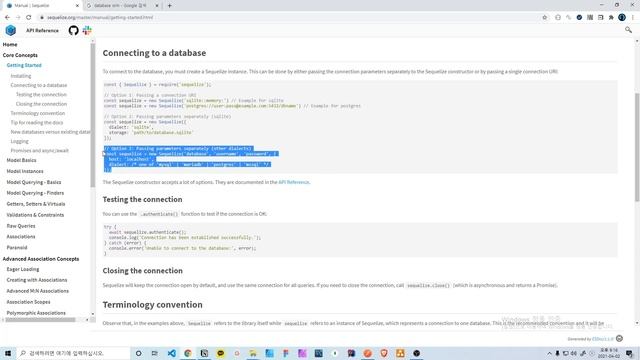
Task: Open Brave browser from taskbar
Action: pos(384,353)
